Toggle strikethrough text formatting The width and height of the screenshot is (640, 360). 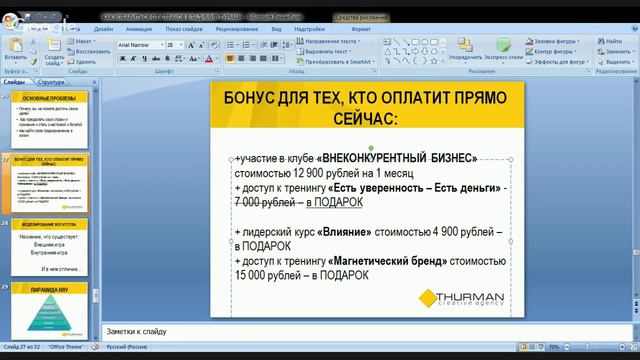pyautogui.click(x=156, y=59)
